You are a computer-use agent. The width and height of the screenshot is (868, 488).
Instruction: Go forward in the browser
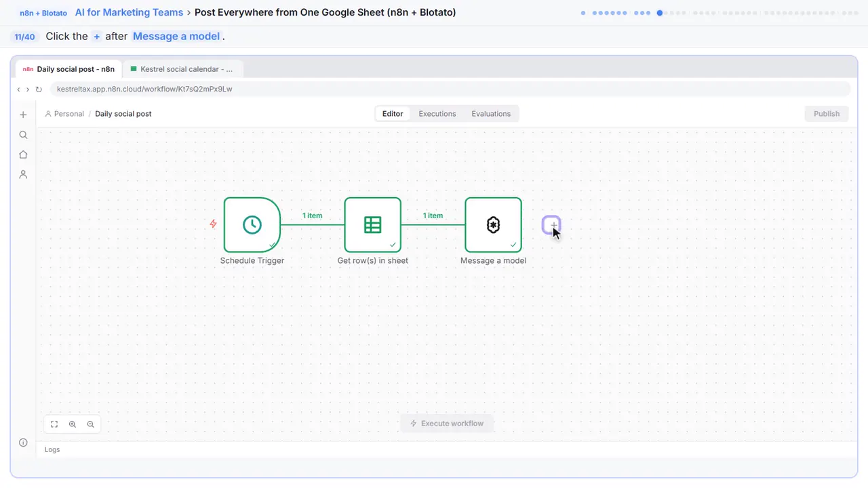click(28, 89)
